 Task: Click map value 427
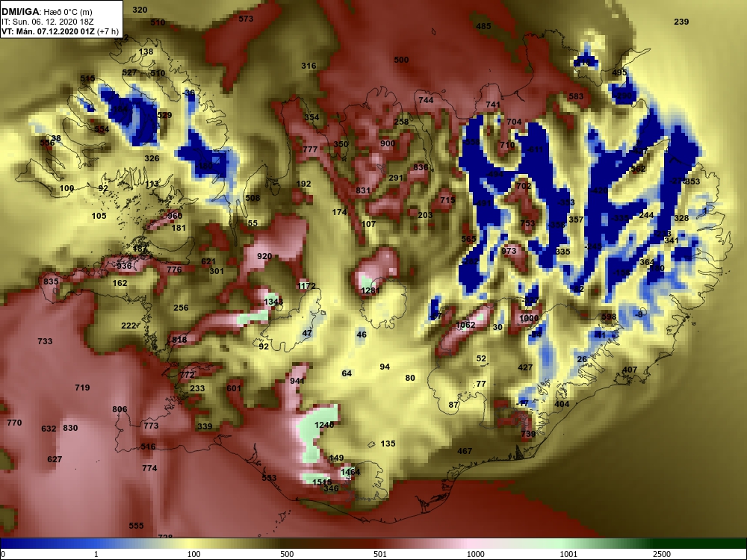click(x=525, y=367)
